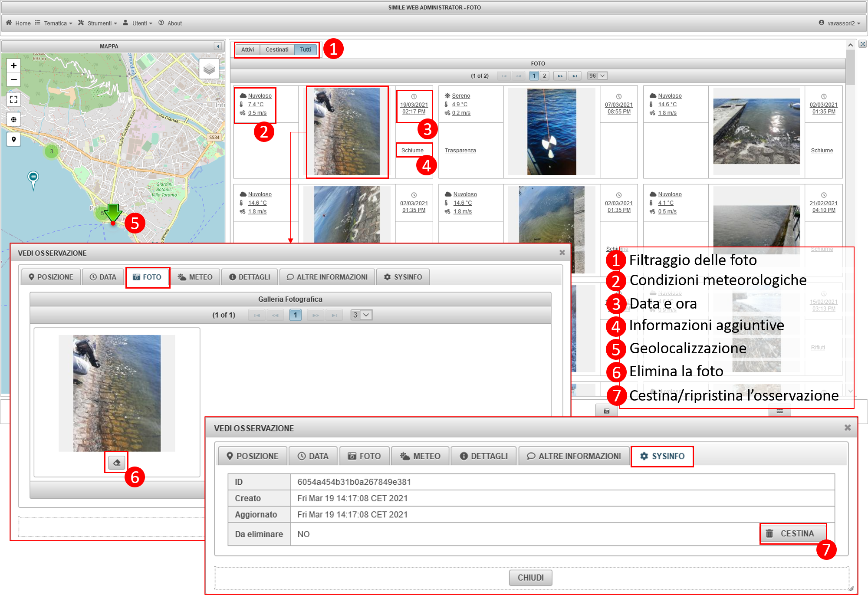Open the first shoreline photo thumbnail
868x595 pixels.
click(347, 131)
